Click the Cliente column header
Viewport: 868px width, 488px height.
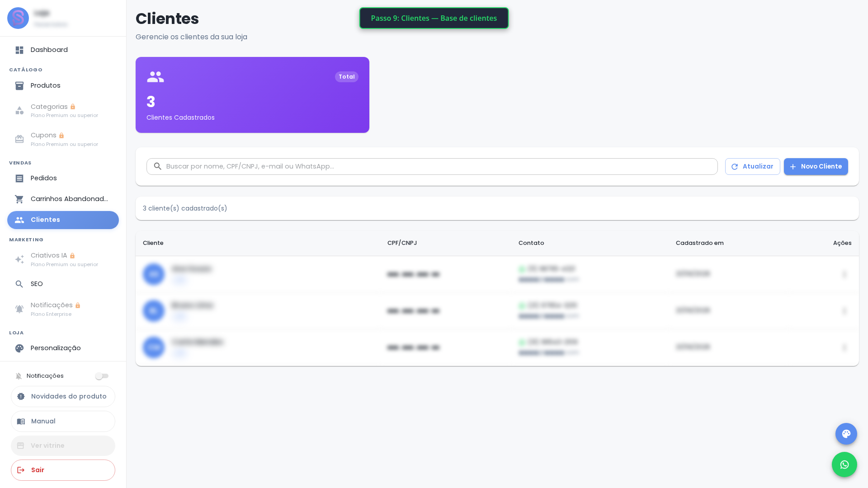pyautogui.click(x=153, y=243)
